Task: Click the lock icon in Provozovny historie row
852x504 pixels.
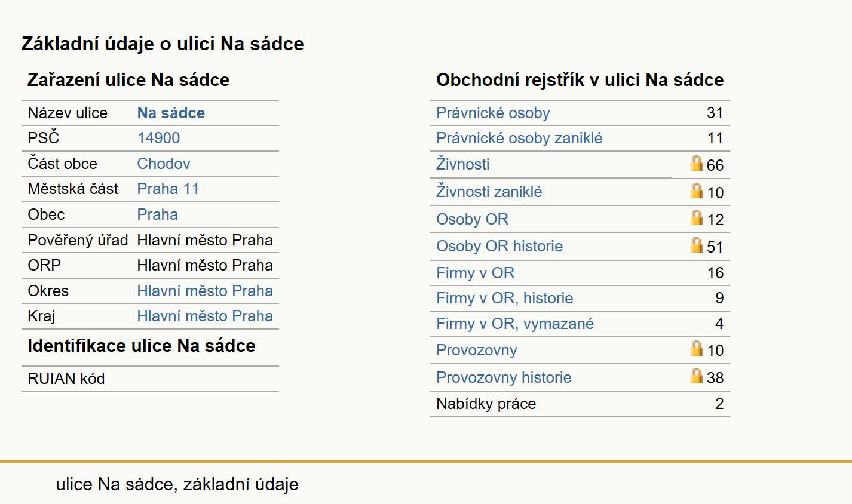Action: pyautogui.click(x=696, y=376)
